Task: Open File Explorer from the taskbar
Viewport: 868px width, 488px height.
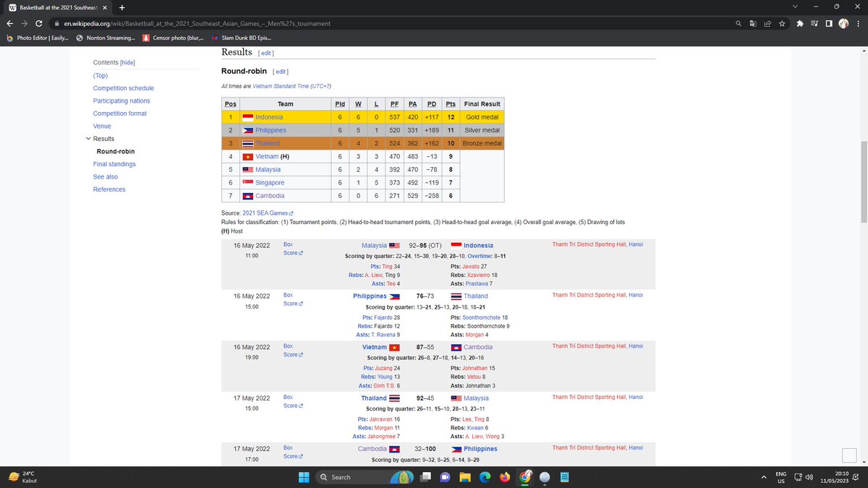Action: point(465,476)
